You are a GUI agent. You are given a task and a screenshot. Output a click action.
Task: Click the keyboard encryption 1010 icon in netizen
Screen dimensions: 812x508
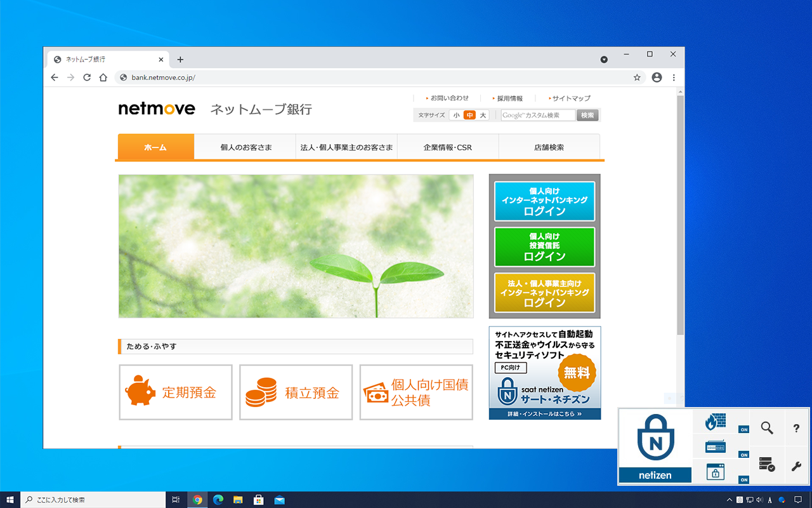(715, 446)
